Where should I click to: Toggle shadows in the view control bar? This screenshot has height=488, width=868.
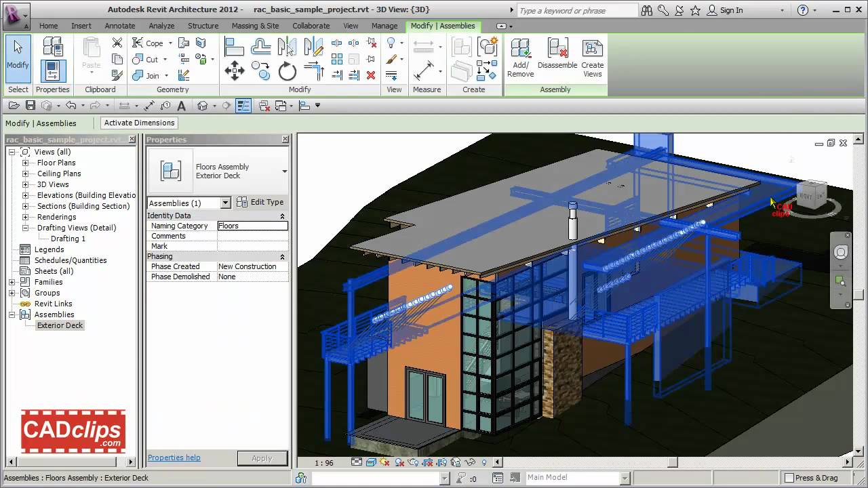(383, 462)
